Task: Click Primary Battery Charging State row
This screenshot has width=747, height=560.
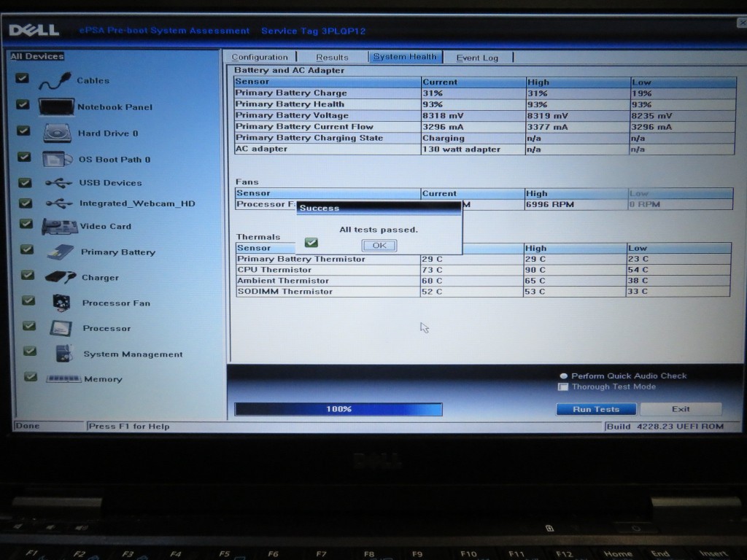Action: [484, 138]
